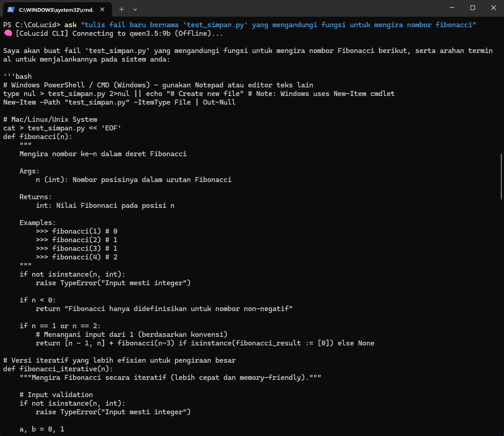The image size is (504, 436).
Task: Minimize the terminal window
Action: click(x=452, y=8)
